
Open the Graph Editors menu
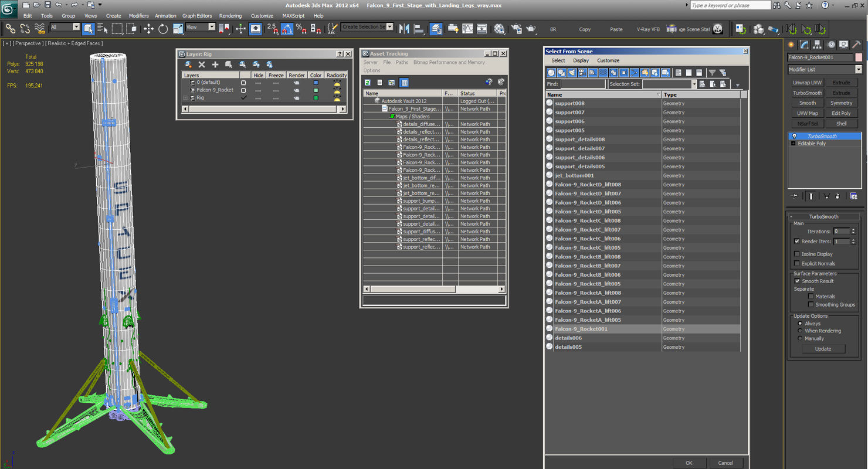pos(197,16)
